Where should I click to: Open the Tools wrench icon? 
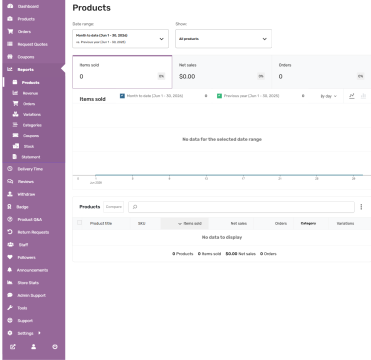pos(10,308)
